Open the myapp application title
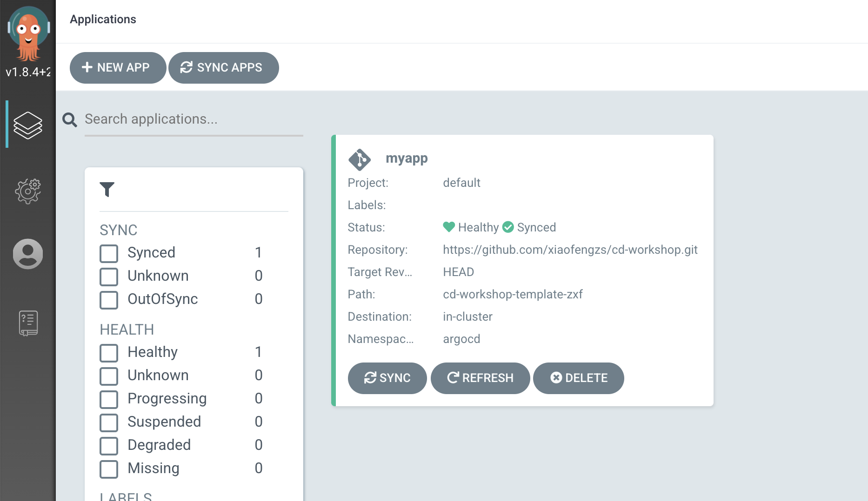This screenshot has height=501, width=868. click(x=407, y=158)
